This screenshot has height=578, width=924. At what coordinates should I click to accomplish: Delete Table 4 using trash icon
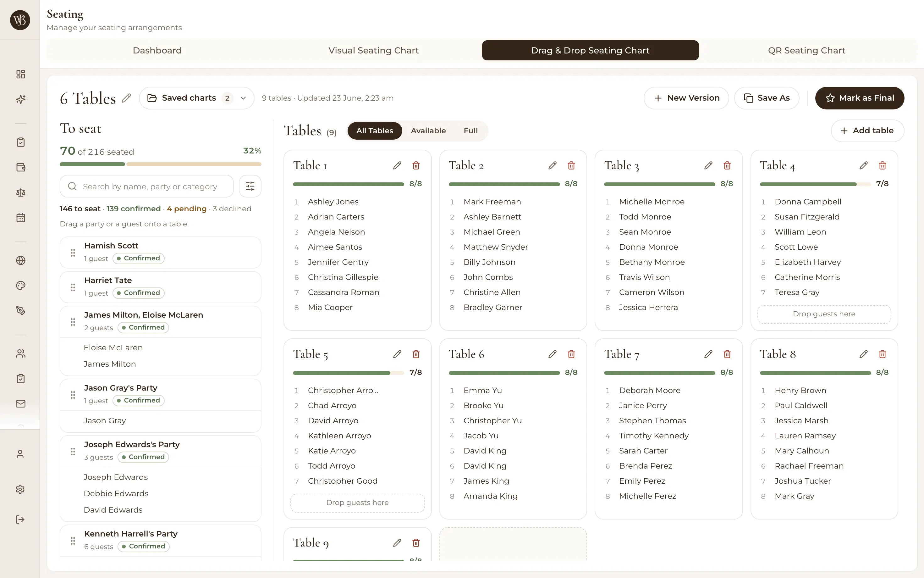click(x=883, y=165)
